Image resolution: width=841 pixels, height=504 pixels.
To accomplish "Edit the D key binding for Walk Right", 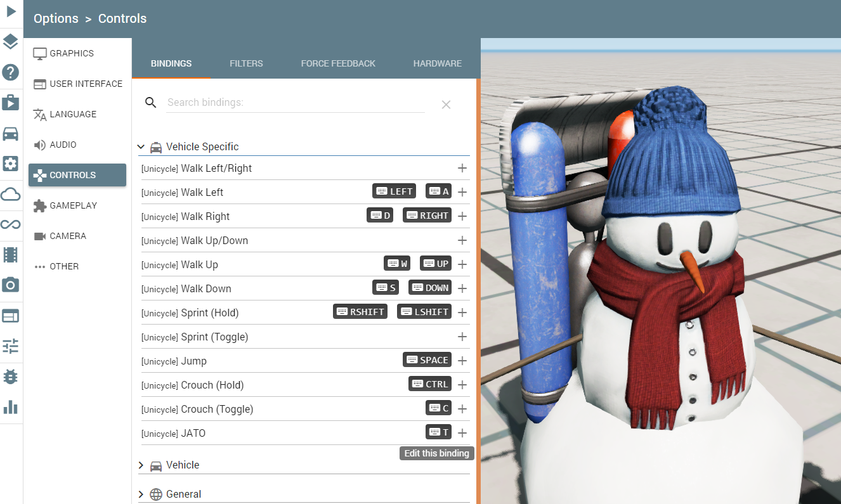I will 380,216.
